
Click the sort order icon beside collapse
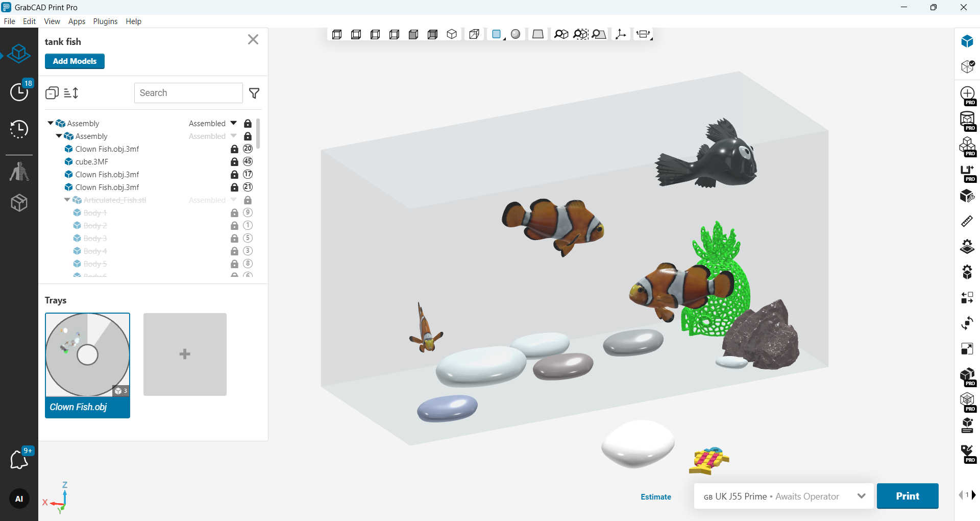[x=71, y=93]
